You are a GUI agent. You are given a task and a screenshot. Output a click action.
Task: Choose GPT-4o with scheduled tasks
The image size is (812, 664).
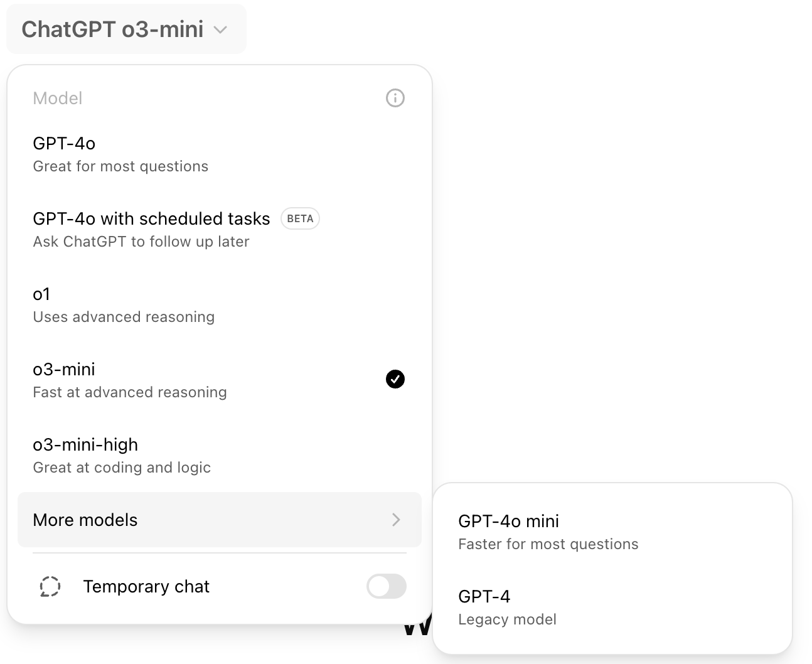[151, 219]
